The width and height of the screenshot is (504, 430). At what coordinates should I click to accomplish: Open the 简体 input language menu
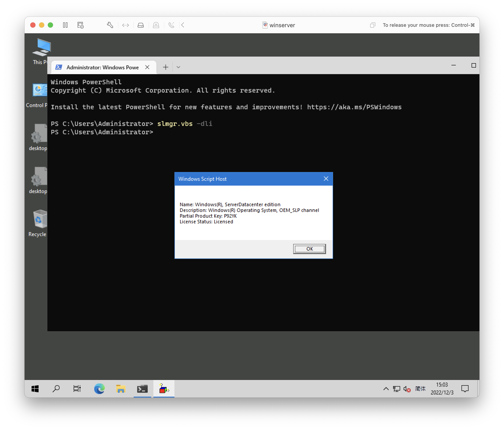tap(420, 389)
